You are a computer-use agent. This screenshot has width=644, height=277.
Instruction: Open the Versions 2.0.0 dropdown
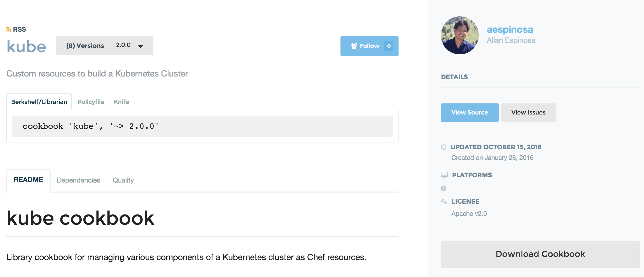tap(104, 46)
